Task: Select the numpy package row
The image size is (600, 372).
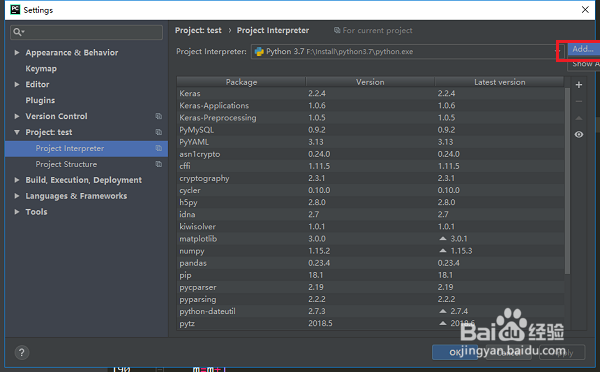Action: pos(370,251)
